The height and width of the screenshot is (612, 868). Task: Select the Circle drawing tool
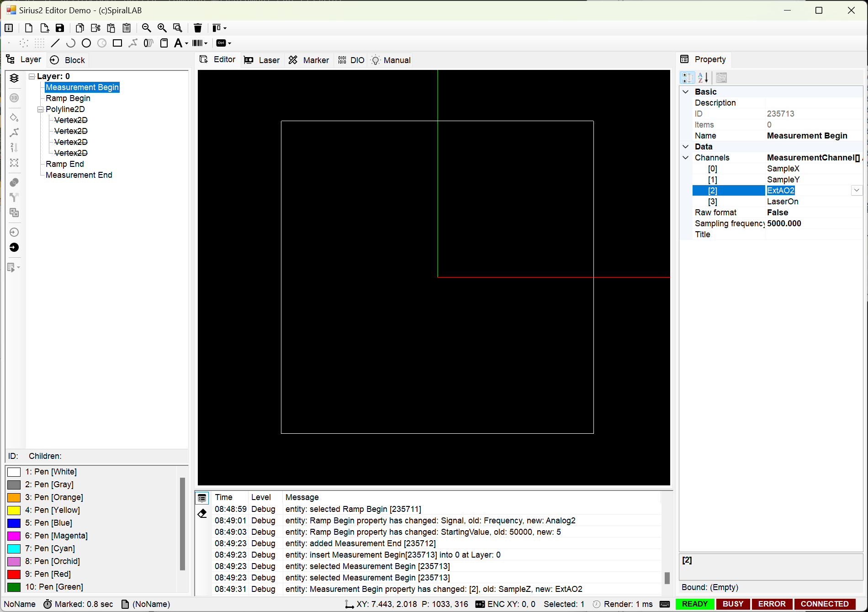point(86,43)
